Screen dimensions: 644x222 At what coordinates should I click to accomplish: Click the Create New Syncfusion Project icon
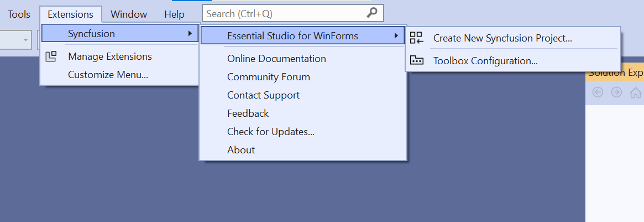click(416, 38)
